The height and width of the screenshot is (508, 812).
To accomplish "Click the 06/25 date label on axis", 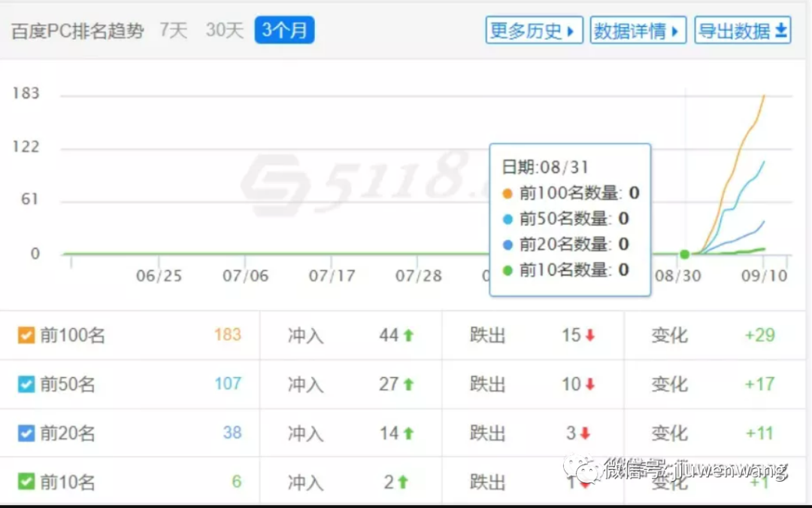I will [159, 275].
